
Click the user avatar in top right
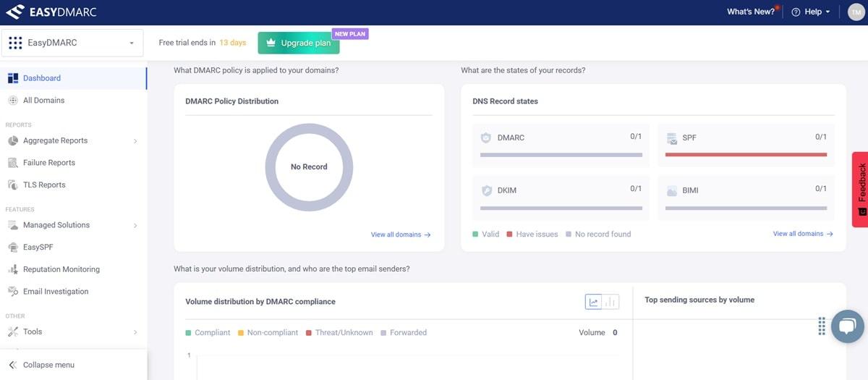pyautogui.click(x=856, y=12)
